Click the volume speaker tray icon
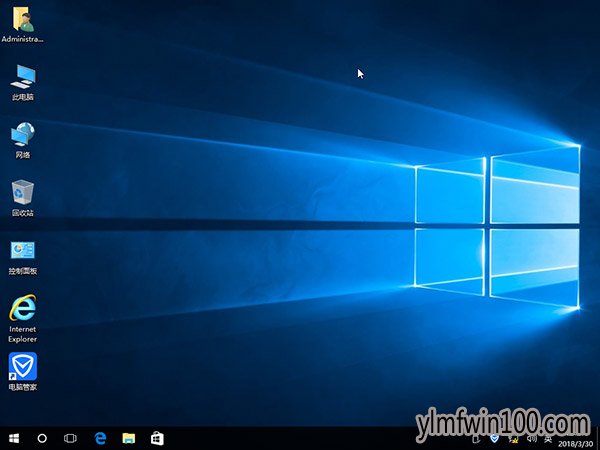The image size is (600, 450). point(531,439)
